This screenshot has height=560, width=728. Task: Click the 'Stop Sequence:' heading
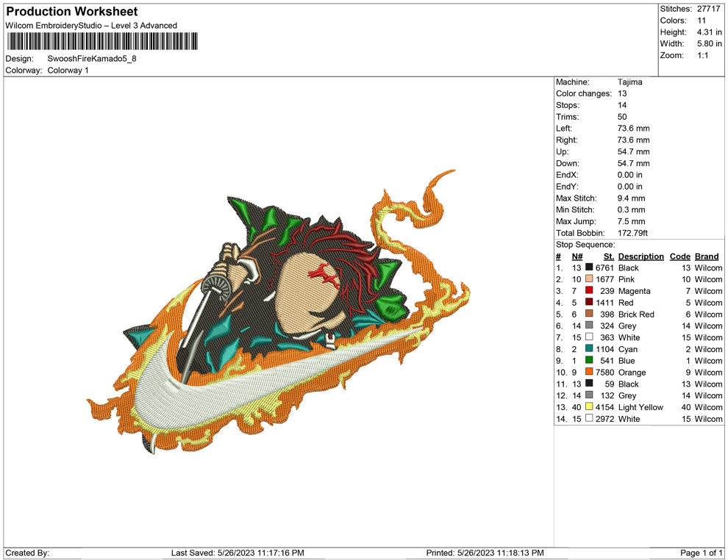pyautogui.click(x=585, y=245)
